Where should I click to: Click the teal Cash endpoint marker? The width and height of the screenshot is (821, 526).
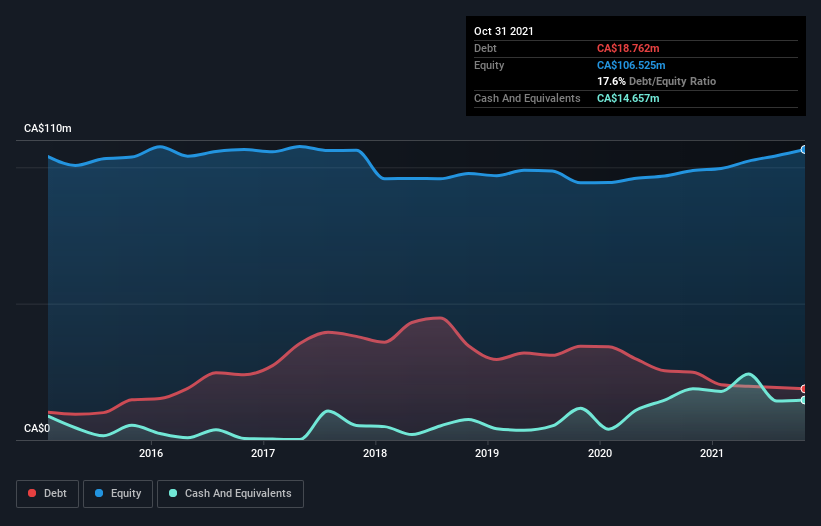pyautogui.click(x=804, y=400)
